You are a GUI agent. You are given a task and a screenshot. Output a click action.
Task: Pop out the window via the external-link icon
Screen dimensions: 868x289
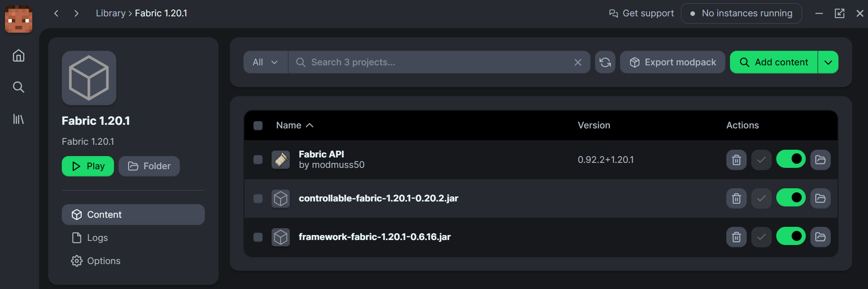coord(839,13)
